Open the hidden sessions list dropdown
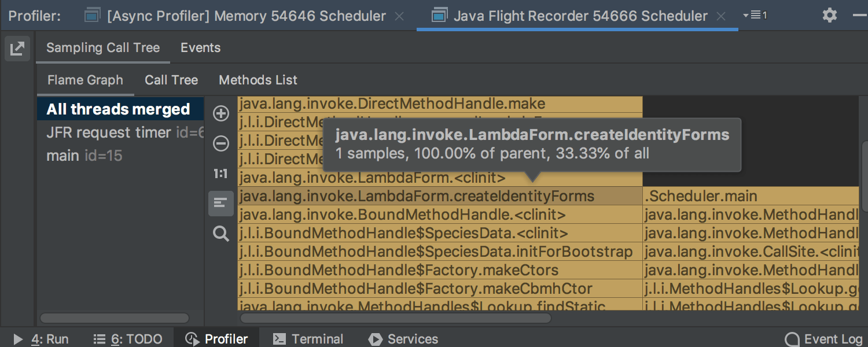 [756, 15]
